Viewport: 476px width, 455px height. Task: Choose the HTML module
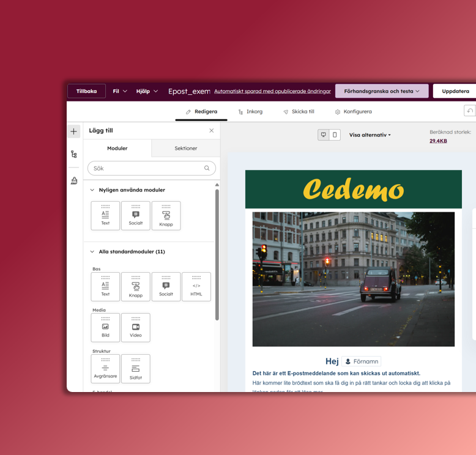[196, 287]
